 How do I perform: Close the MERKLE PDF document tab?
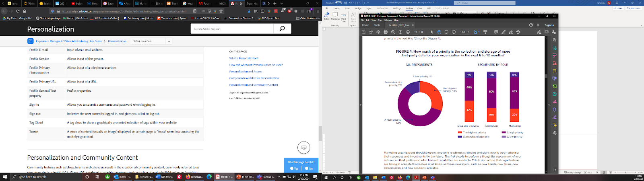[x=413, y=25]
